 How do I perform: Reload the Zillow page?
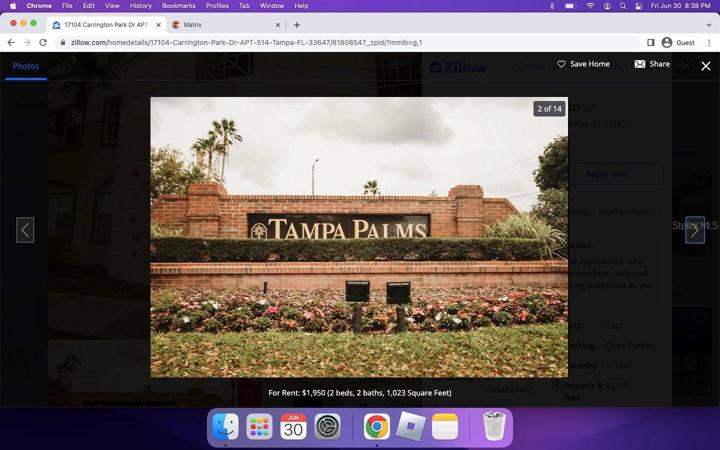[x=43, y=42]
